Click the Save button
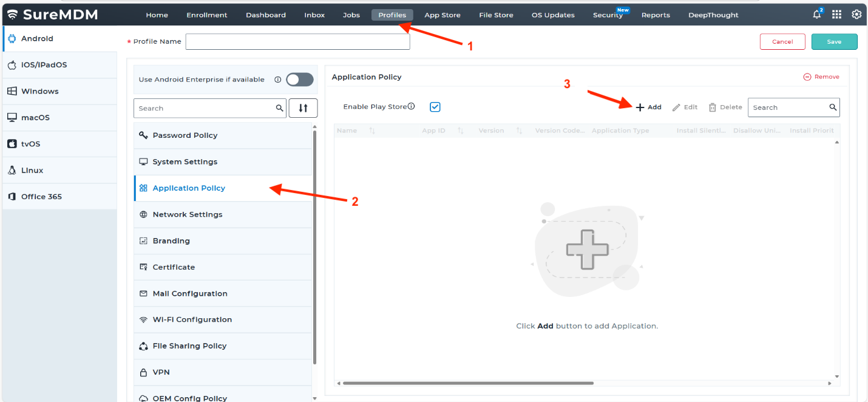Image resolution: width=868 pixels, height=402 pixels. click(834, 42)
